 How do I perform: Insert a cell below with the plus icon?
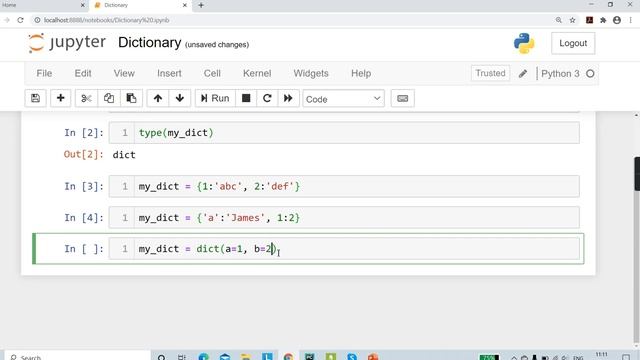(x=60, y=98)
